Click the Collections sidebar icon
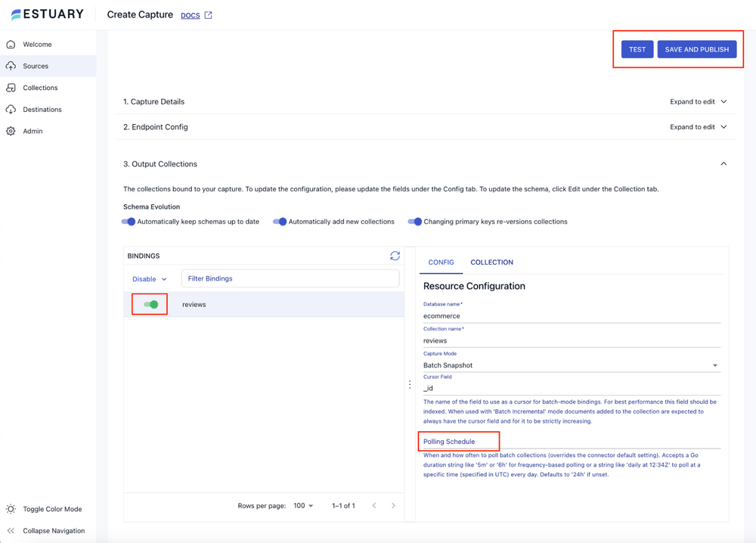Screen dimensions: 756x543 11,88
